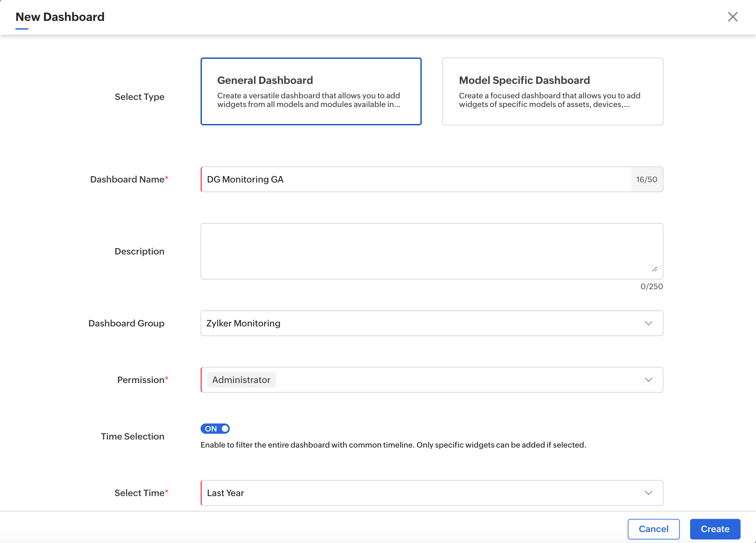This screenshot has width=756, height=543.
Task: Click the General Dashboard title text
Action: point(265,80)
